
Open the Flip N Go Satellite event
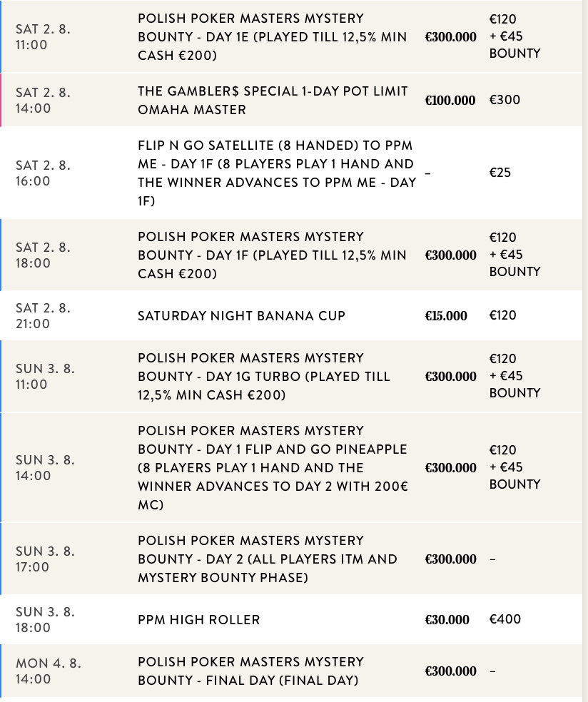(277, 173)
